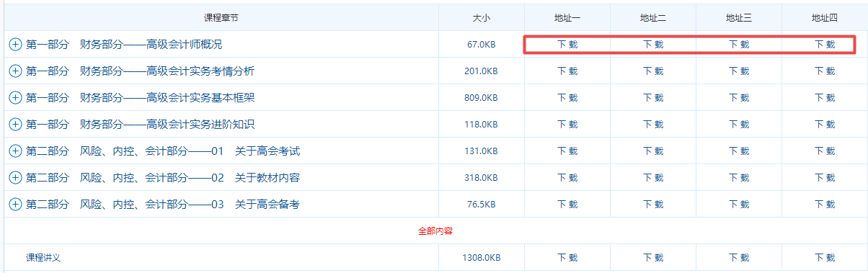
Task: Download 03 关于高会备考 from 地址一
Action: click(x=567, y=205)
